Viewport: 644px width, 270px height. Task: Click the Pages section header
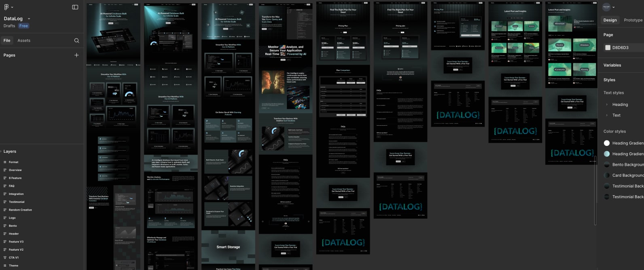[x=9, y=55]
